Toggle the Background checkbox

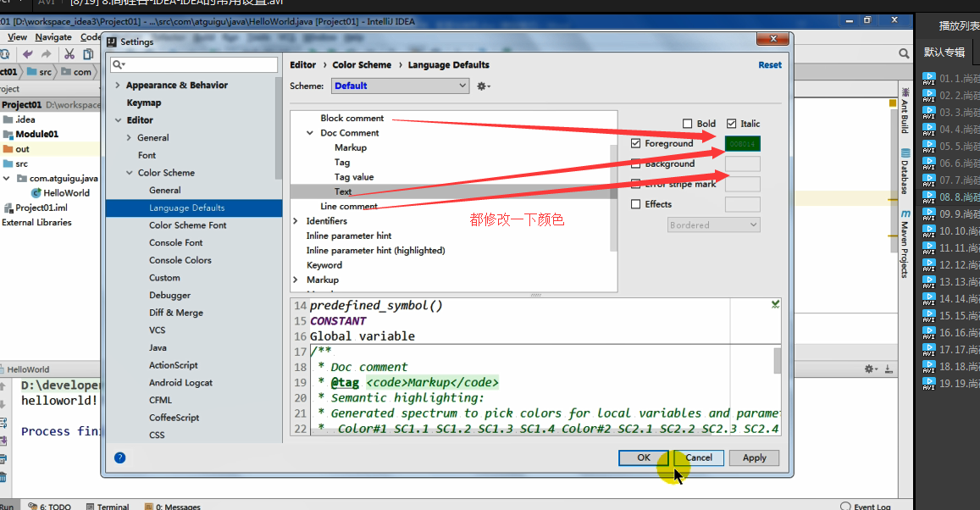[635, 164]
